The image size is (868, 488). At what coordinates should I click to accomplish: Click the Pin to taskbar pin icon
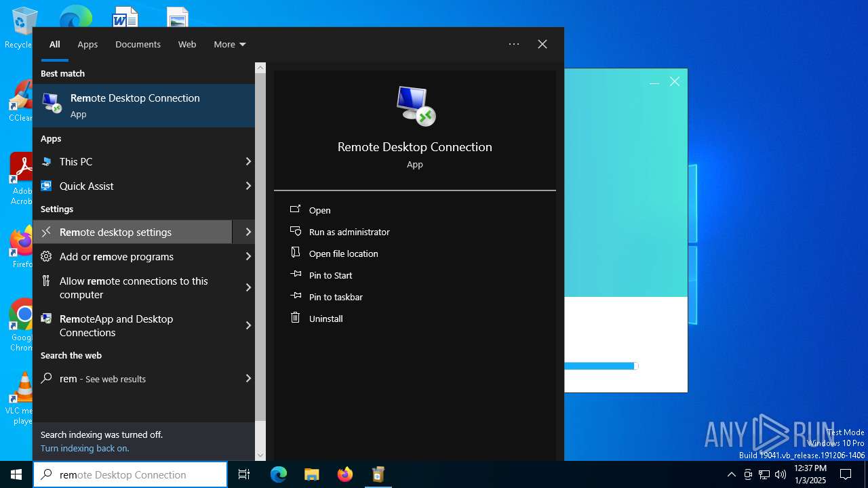(x=295, y=296)
